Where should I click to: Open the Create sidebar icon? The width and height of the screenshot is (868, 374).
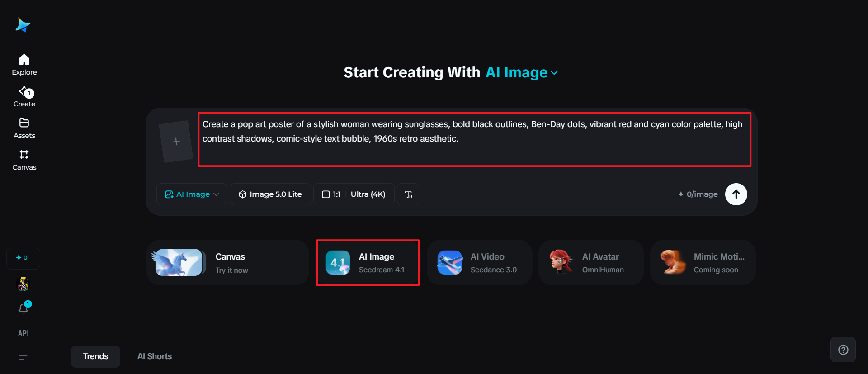(24, 92)
